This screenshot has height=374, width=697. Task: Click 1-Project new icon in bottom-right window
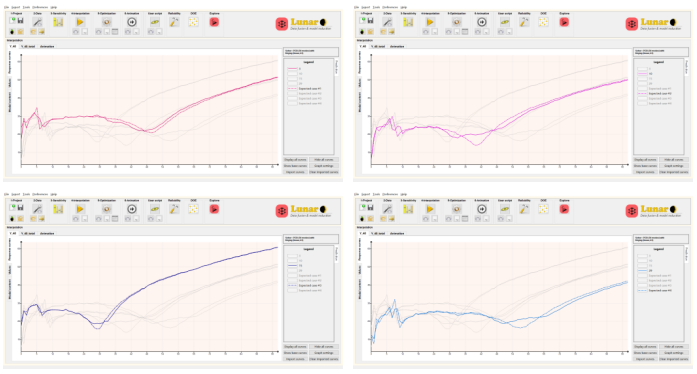362,208
